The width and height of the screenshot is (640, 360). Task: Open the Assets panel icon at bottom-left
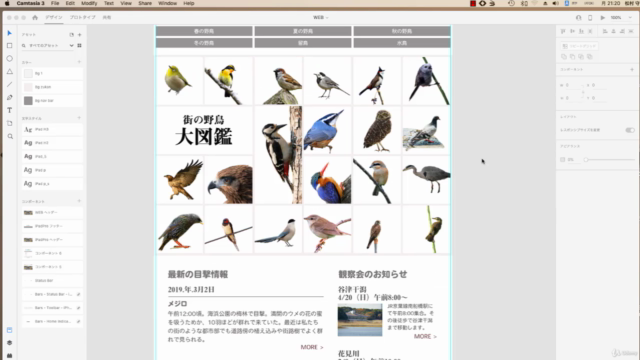pyautogui.click(x=9, y=330)
